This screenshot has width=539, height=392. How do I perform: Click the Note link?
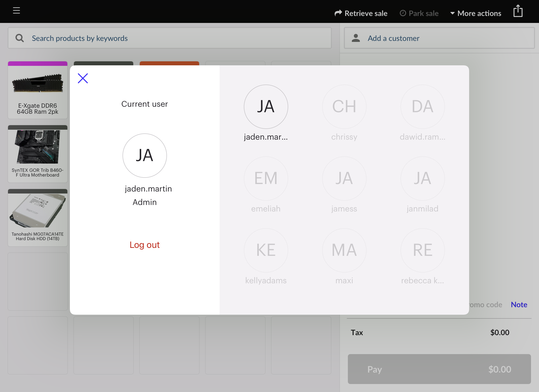pyautogui.click(x=519, y=304)
